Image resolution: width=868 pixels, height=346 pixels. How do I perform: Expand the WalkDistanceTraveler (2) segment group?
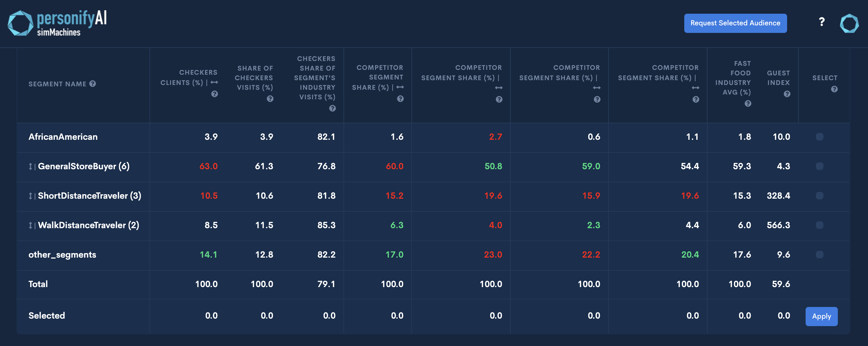[x=31, y=225]
